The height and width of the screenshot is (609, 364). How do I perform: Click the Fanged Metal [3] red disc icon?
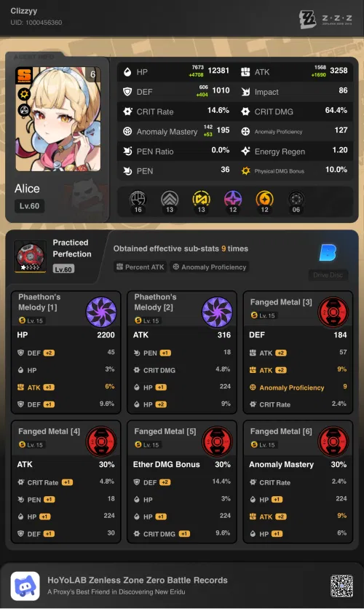coord(333,312)
